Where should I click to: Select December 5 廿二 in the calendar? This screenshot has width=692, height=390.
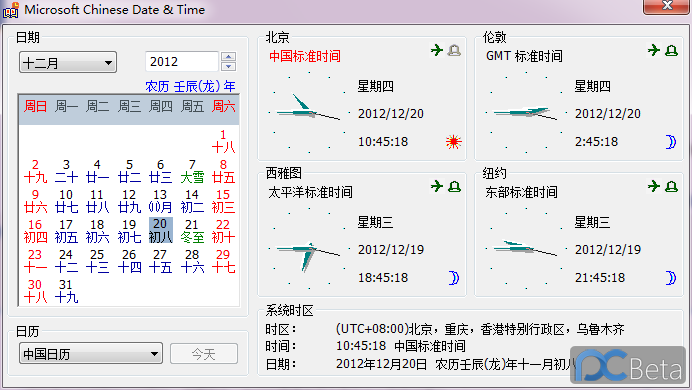point(129,171)
